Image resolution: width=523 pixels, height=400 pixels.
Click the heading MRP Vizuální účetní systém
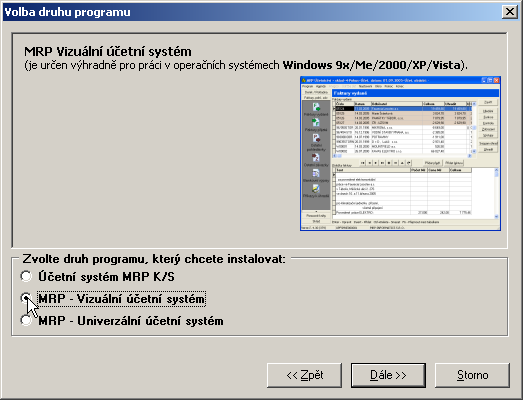[x=108, y=52]
